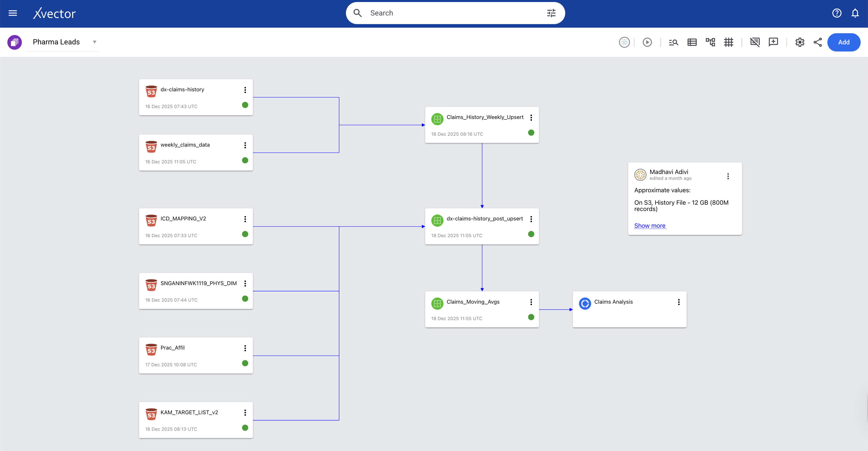Open options menu for Claims Analysis node
Screen dimensions: 868x451
click(x=679, y=302)
